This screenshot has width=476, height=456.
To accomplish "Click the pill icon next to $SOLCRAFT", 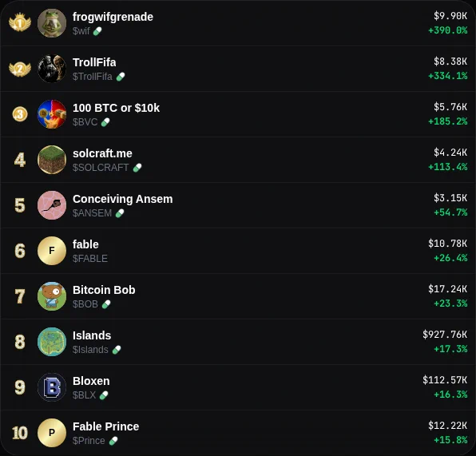I will click(x=137, y=168).
